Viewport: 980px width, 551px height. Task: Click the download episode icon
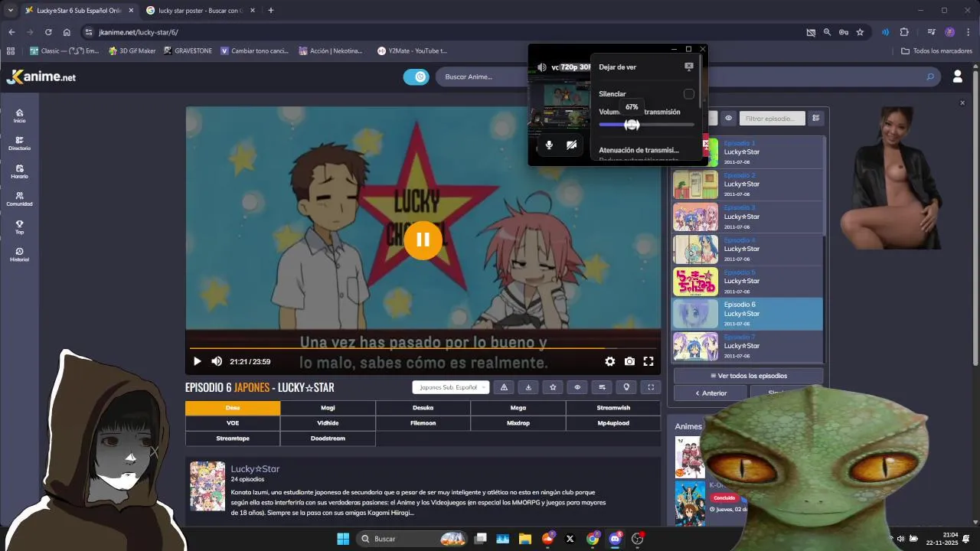coord(528,387)
